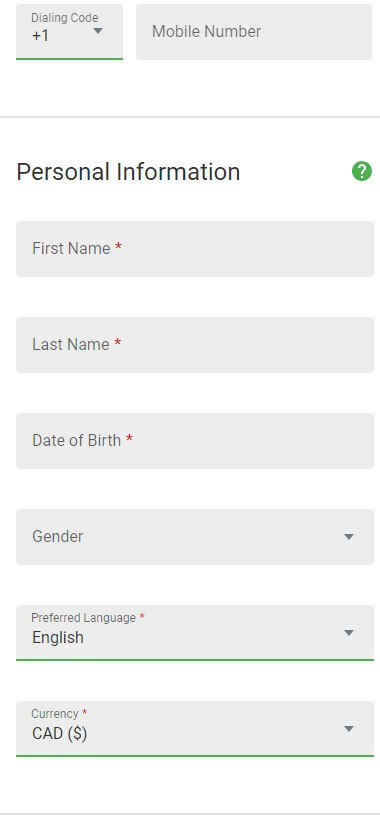The width and height of the screenshot is (380, 840).
Task: Click the red asterisk beside Last Name
Action: click(x=117, y=342)
